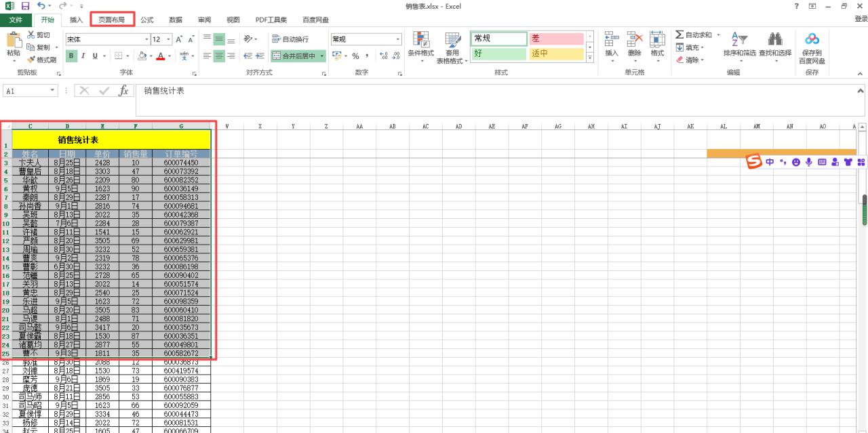Click the insert function fx icon
Viewport: 868px width, 433px height.
(123, 91)
